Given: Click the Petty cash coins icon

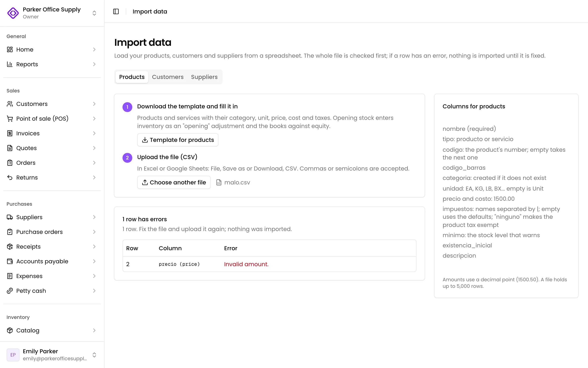Looking at the screenshot, I should coord(10,291).
